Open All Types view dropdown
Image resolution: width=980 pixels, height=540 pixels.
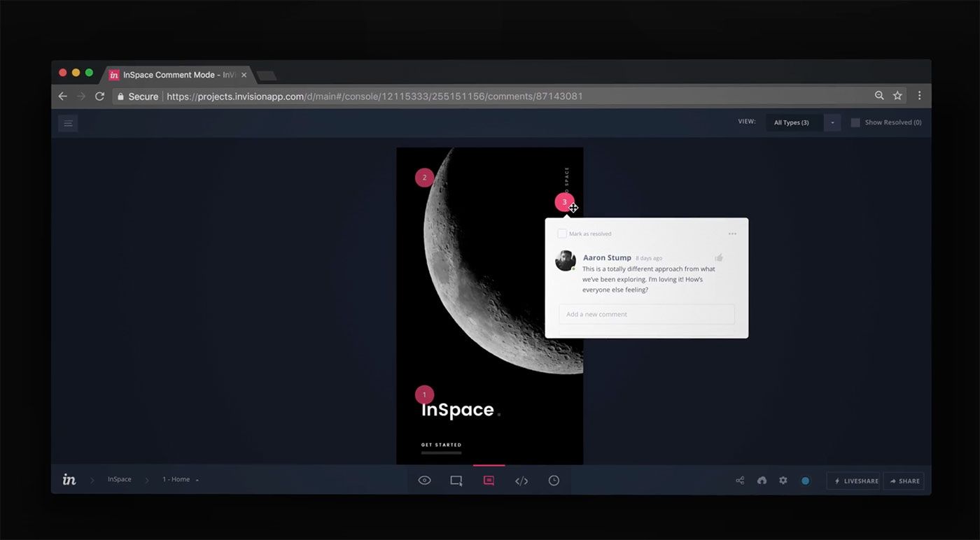click(794, 122)
